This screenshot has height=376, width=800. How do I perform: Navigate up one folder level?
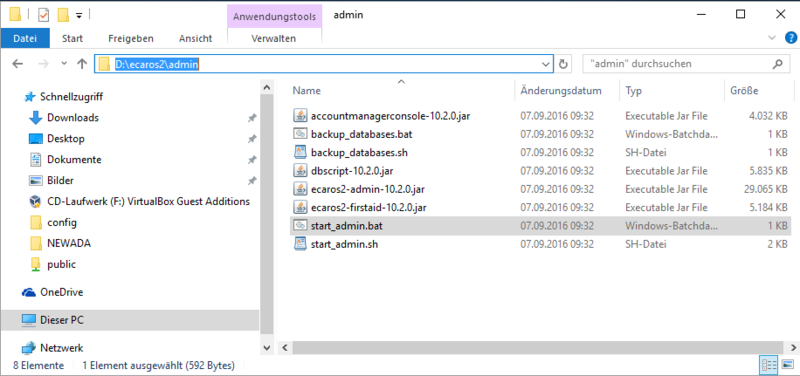point(82,64)
